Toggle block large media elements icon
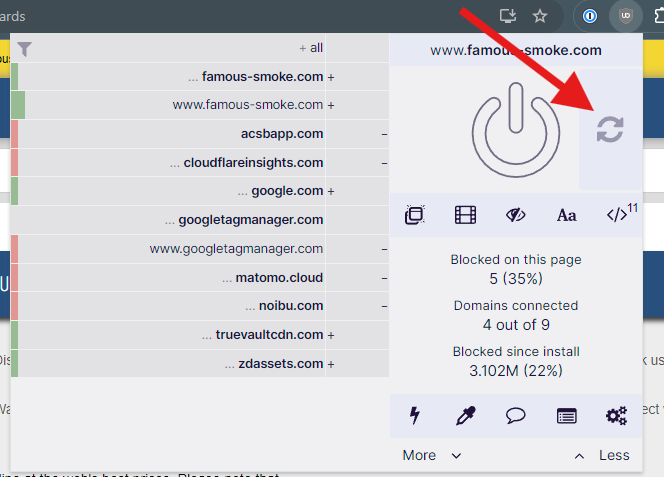 [465, 215]
